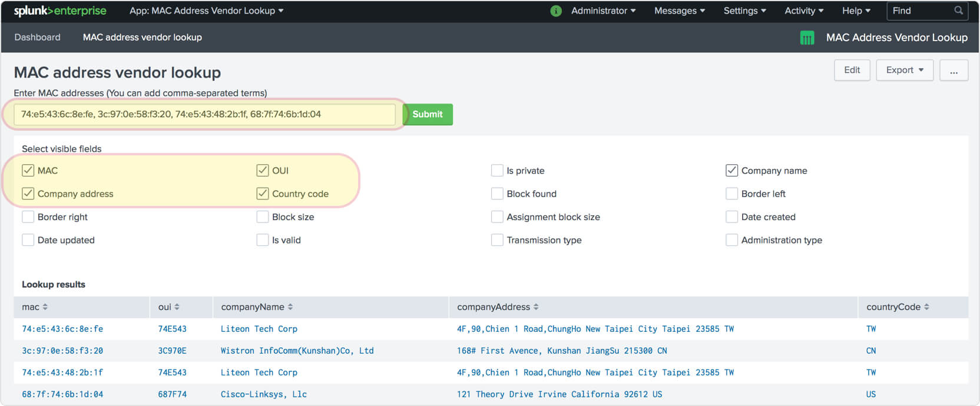Open the Messages dropdown menu
The height and width of the screenshot is (406, 980).
[680, 11]
